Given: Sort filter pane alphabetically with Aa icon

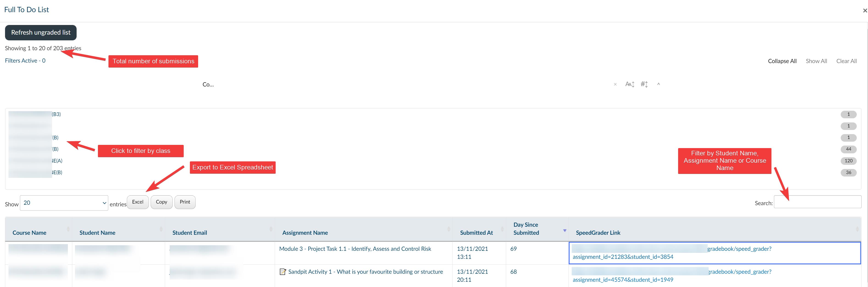Looking at the screenshot, I should 630,84.
